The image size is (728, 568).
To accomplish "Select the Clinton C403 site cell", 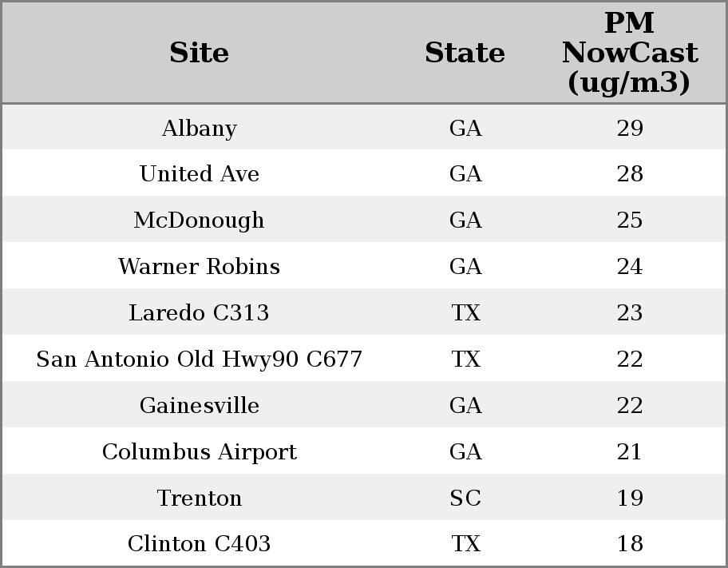I will [x=199, y=544].
